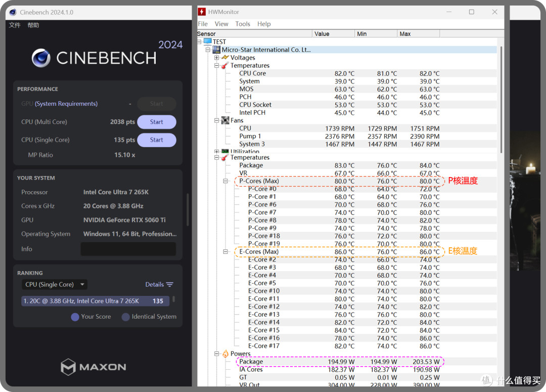The width and height of the screenshot is (546, 392).
Task: Click the Cinebench system panel scrollbar
Action: [188, 210]
